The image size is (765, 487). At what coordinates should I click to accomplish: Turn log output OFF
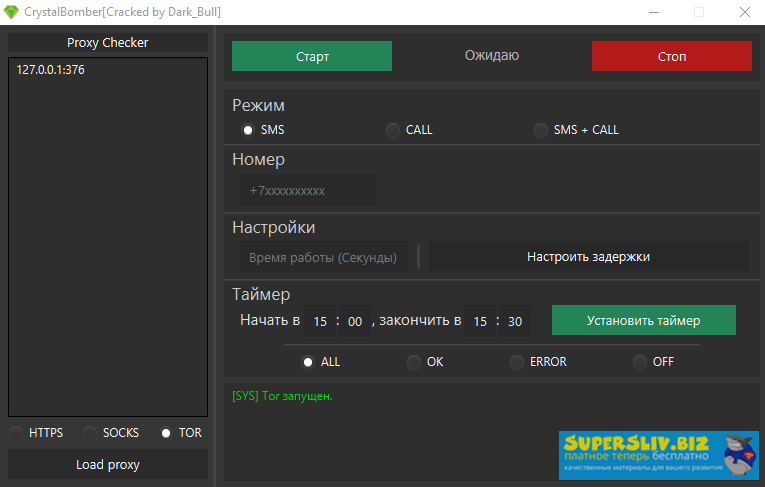tap(640, 362)
